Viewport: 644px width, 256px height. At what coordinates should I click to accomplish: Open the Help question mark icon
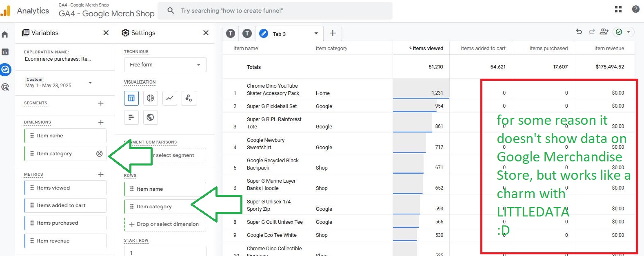[x=635, y=9]
